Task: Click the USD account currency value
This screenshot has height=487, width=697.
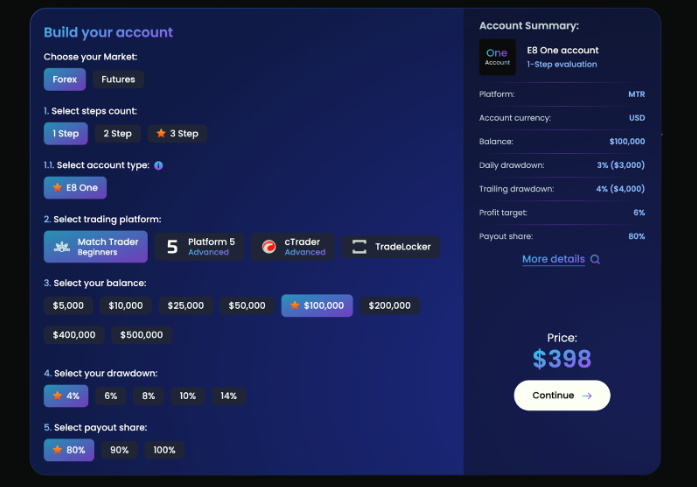Action: tap(637, 118)
